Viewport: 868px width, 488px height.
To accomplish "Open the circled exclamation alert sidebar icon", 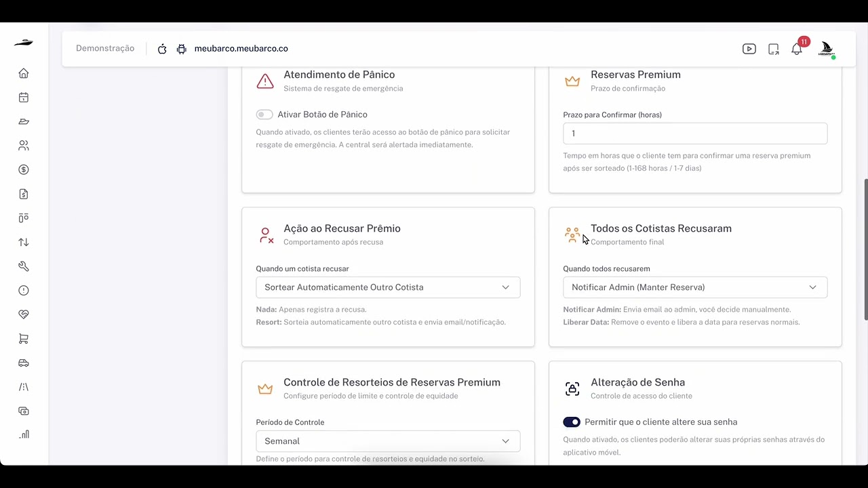I will (x=24, y=290).
